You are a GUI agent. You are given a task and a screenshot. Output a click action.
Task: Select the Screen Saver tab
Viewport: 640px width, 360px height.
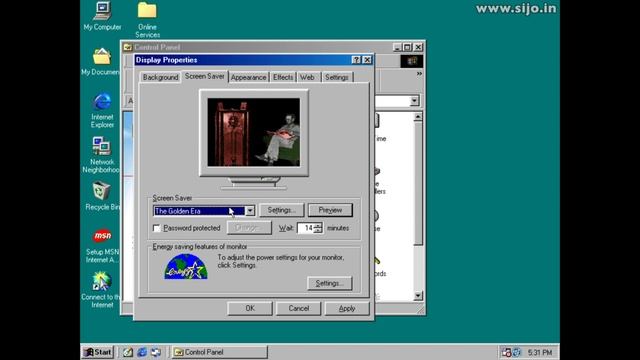pyautogui.click(x=204, y=76)
